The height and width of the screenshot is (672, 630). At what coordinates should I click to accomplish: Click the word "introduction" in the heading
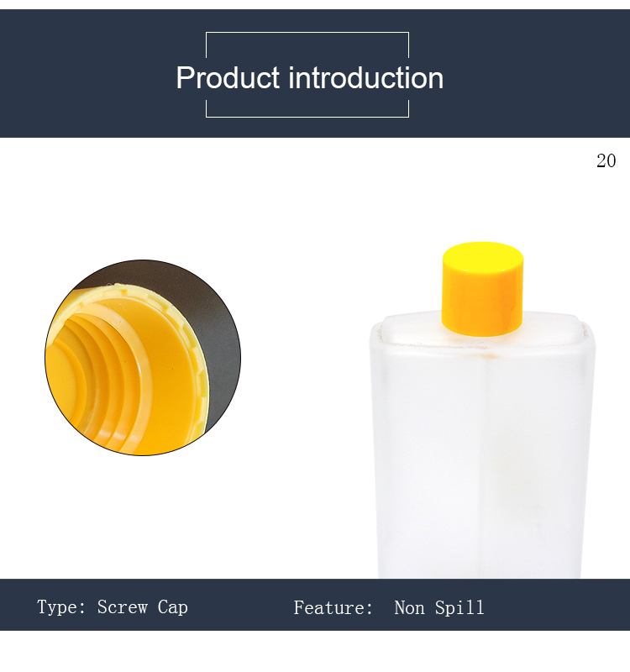[366, 78]
